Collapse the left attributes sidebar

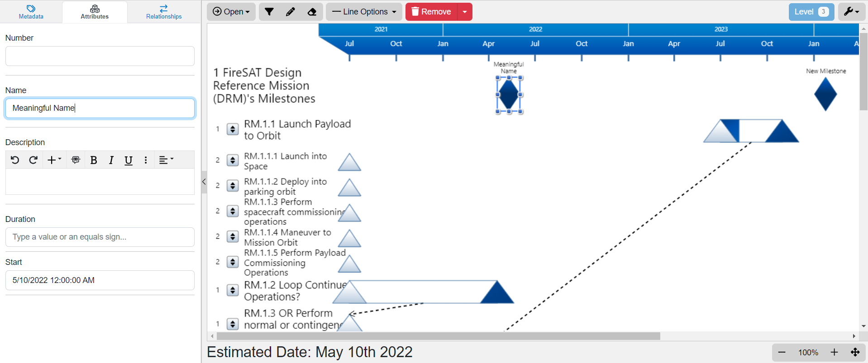[204, 182]
